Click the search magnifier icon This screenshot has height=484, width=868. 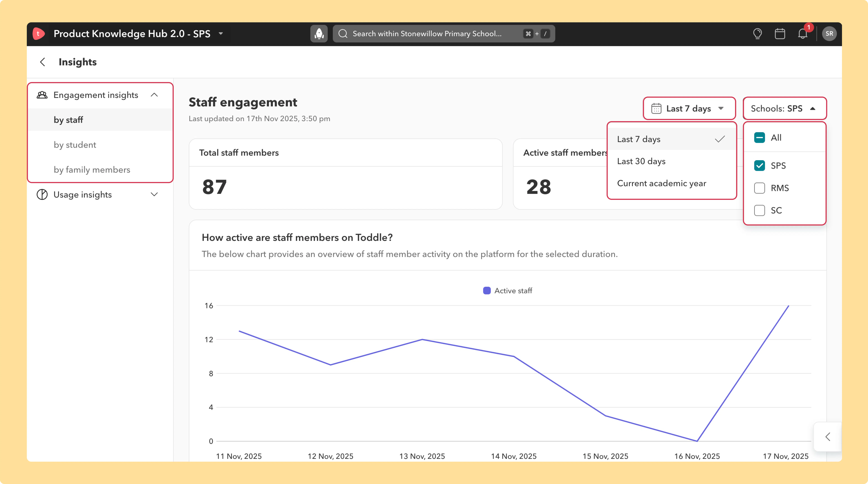343,34
